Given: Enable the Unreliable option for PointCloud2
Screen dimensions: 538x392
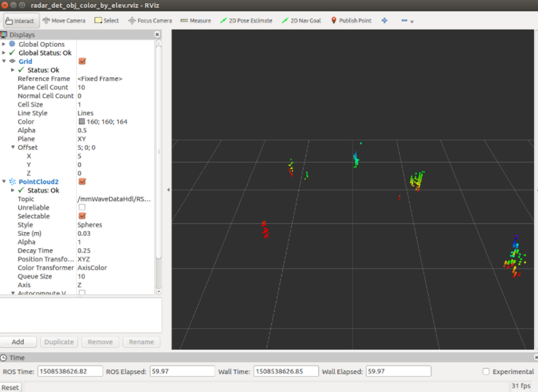Looking at the screenshot, I should point(82,207).
